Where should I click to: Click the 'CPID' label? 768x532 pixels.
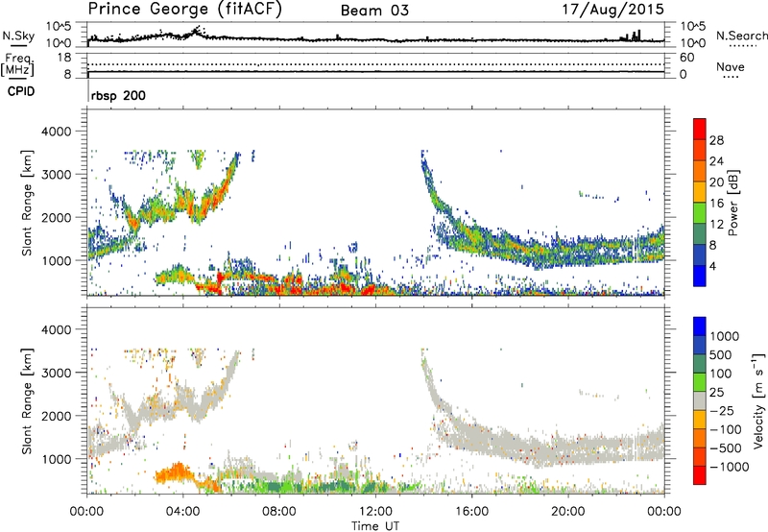point(21,91)
